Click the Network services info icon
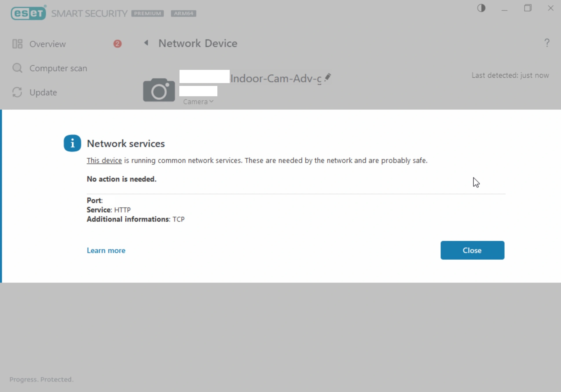This screenshot has height=392, width=561. coord(72,143)
